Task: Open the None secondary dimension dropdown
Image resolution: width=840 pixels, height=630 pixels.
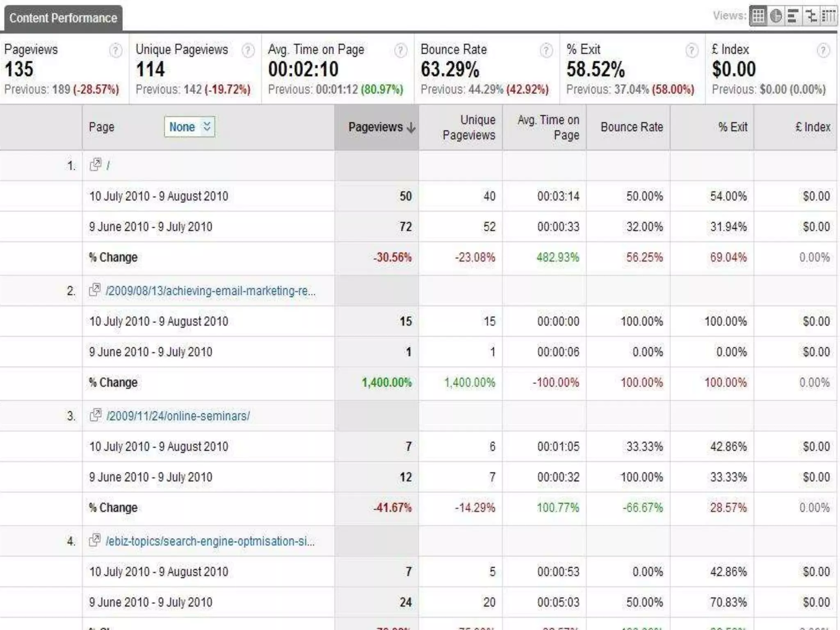Action: click(x=189, y=127)
